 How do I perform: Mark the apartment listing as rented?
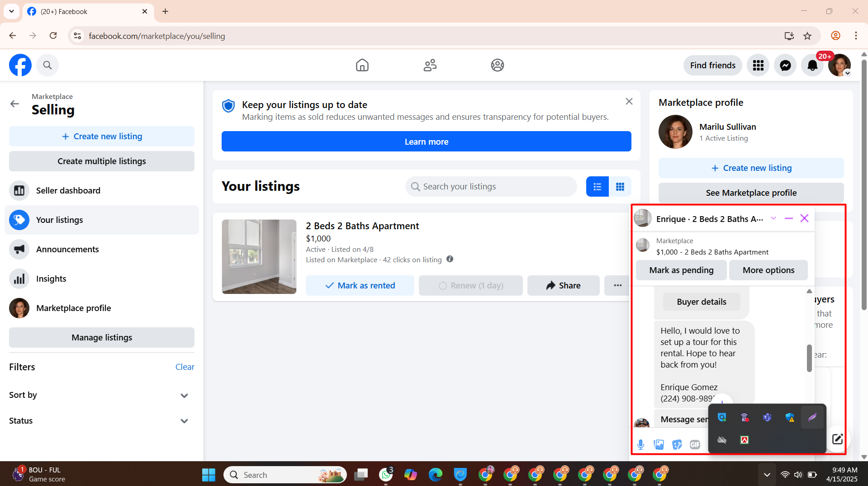tap(360, 285)
